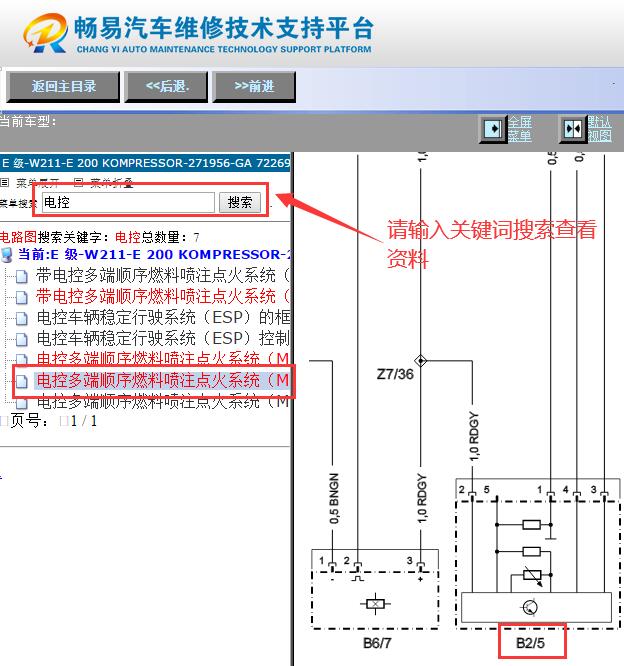This screenshot has width=624, height=666.
Task: Click the 默认视图 default view icon
Action: [573, 128]
